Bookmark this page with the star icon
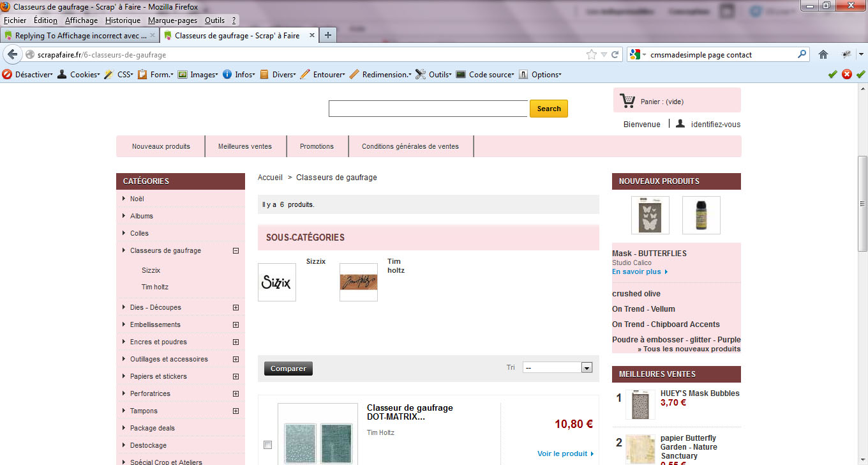 click(x=592, y=55)
